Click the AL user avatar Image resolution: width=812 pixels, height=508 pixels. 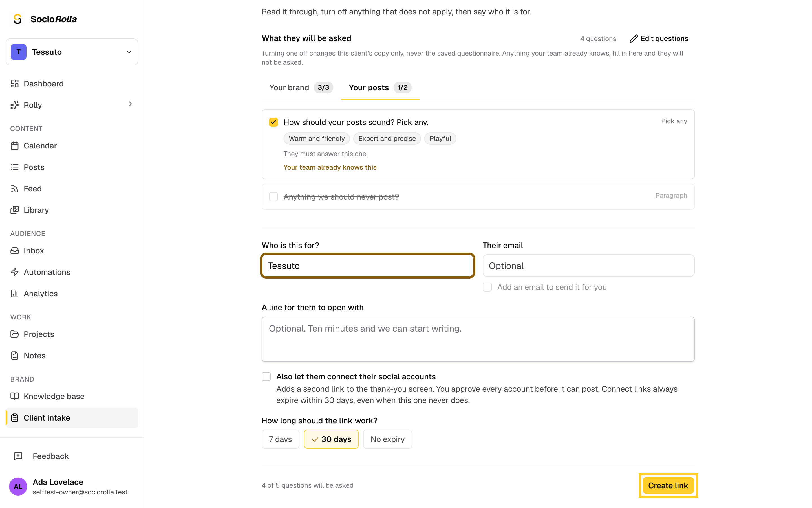coord(18,487)
